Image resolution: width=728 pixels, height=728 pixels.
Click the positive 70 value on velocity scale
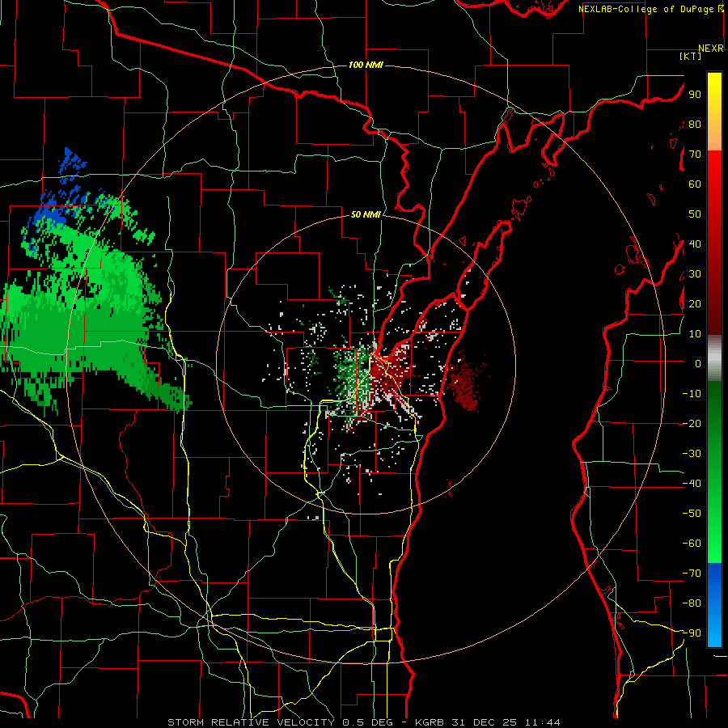tap(695, 154)
